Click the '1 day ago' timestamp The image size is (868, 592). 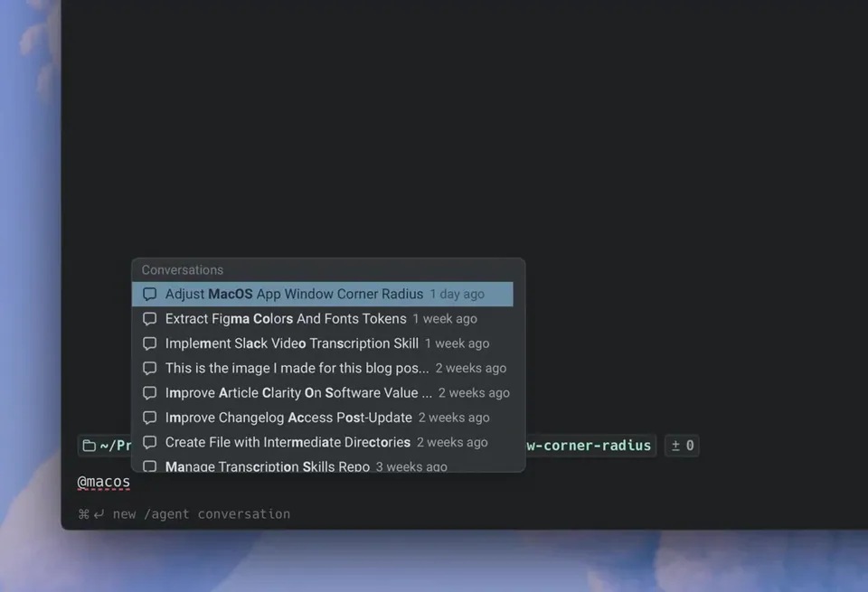tap(458, 295)
